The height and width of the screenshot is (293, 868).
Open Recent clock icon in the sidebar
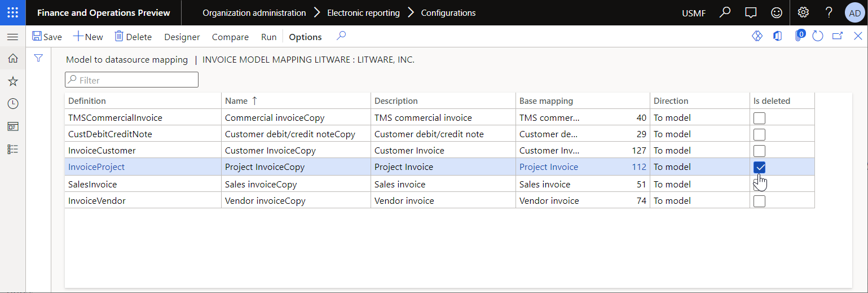12,104
